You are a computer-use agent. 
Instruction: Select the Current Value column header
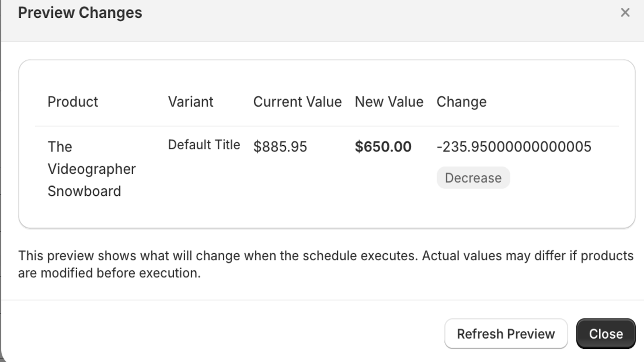click(297, 102)
